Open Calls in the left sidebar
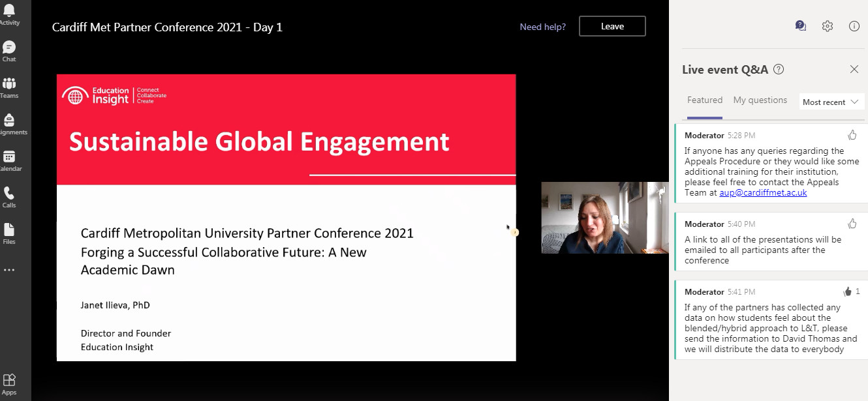The image size is (868, 401). click(x=9, y=197)
